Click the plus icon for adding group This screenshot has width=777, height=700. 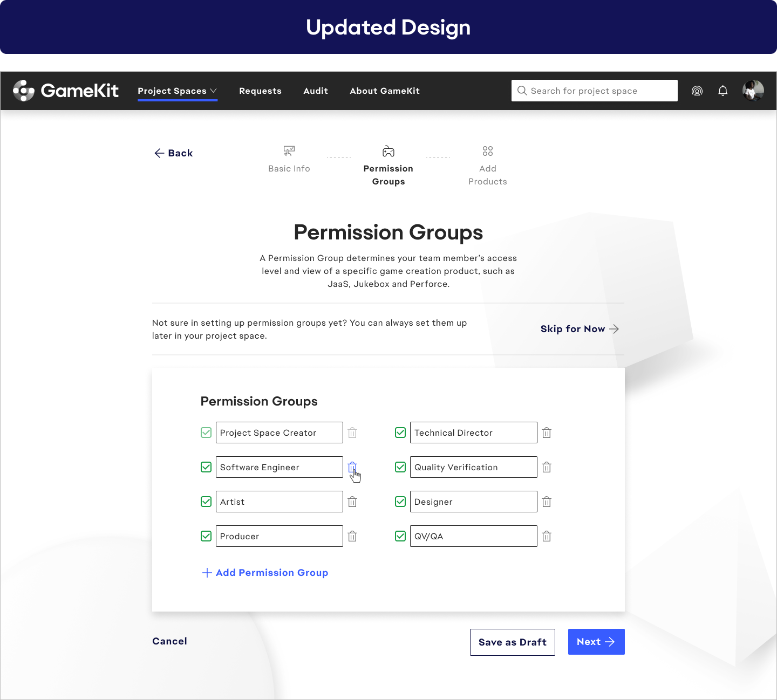(207, 573)
